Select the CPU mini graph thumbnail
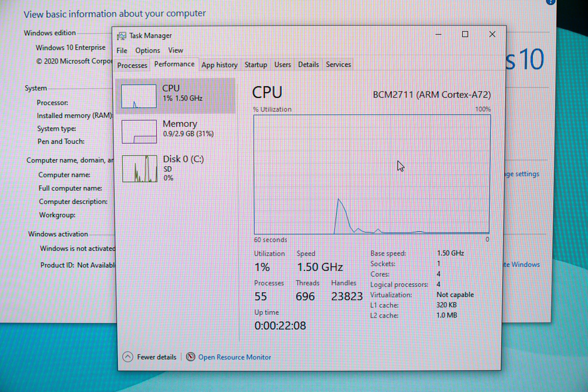 coord(139,96)
